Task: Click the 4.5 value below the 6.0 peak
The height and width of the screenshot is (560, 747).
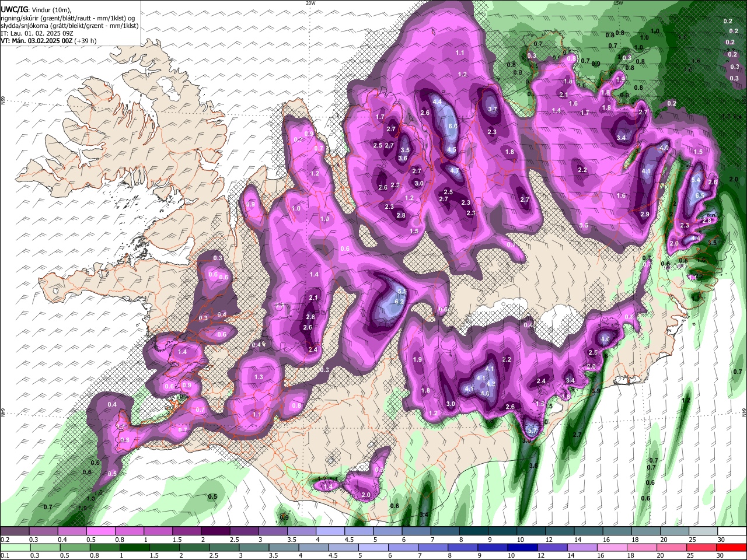Action: point(452,149)
